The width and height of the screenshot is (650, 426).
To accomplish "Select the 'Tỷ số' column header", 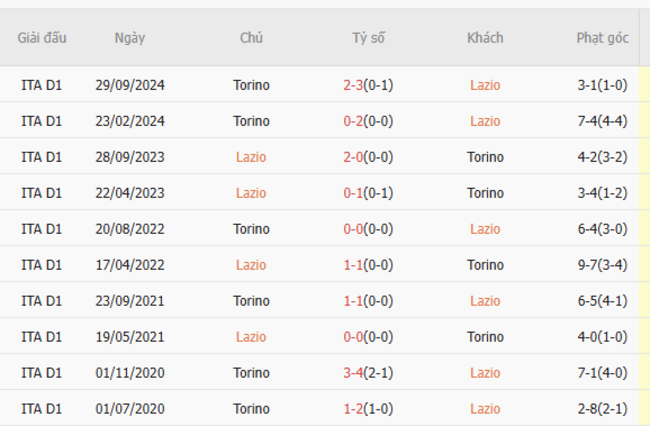I will (x=368, y=38).
